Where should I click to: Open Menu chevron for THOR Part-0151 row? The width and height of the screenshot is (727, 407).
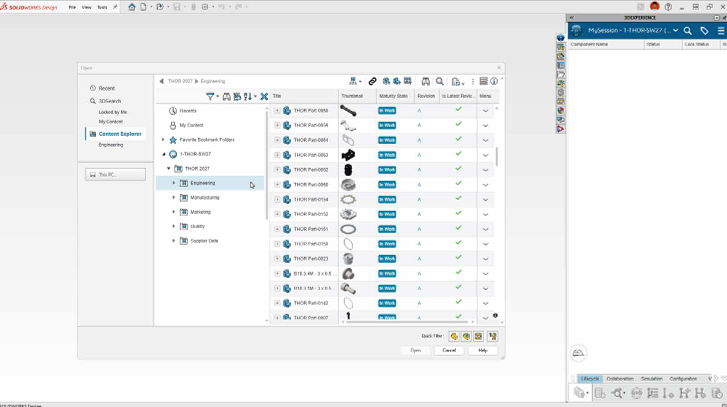(485, 229)
